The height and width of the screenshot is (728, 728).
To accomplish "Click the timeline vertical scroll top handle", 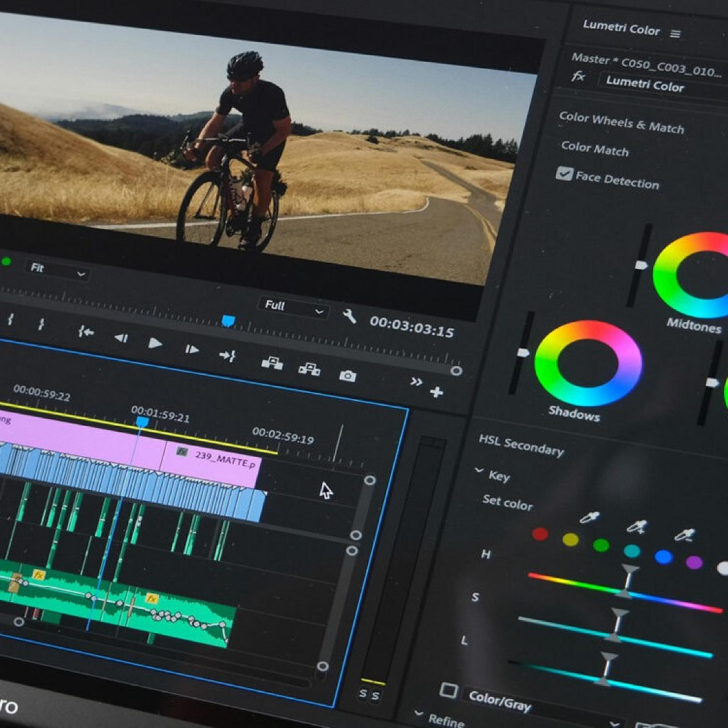I will pos(369,480).
